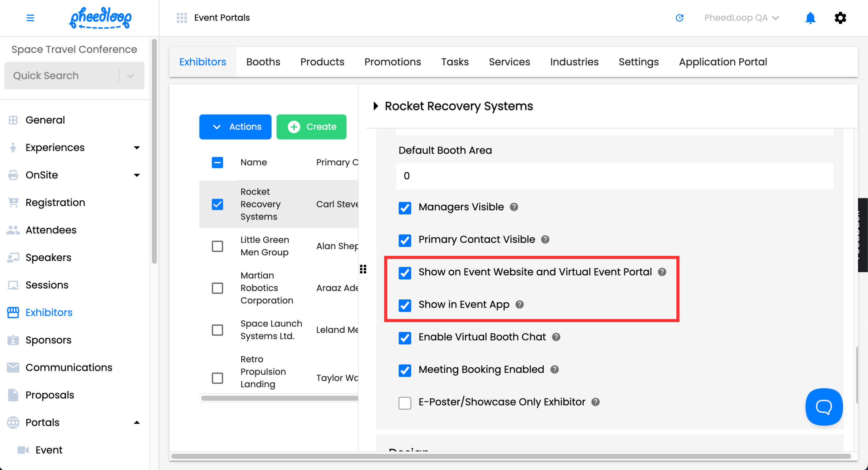Switch to the Booths tab

click(263, 62)
